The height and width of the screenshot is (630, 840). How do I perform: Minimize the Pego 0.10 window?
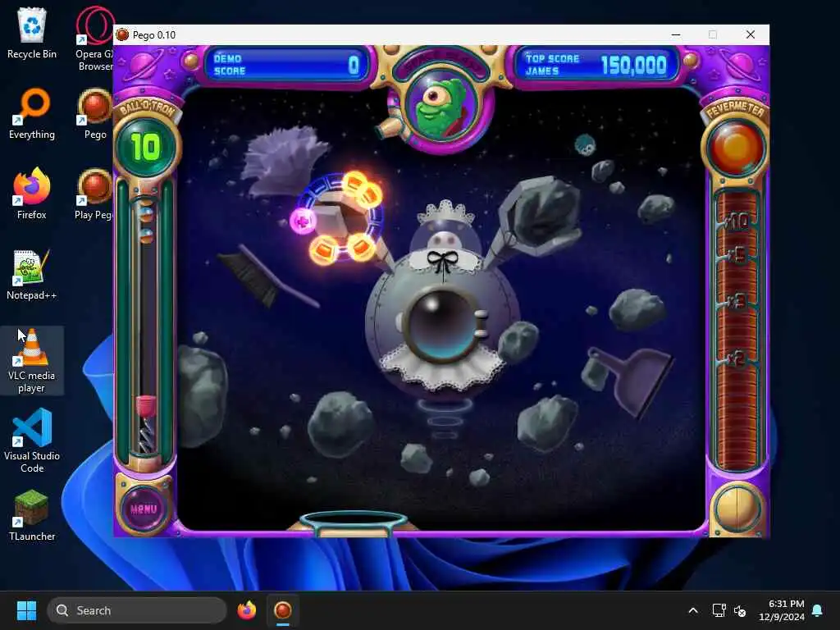tap(676, 34)
